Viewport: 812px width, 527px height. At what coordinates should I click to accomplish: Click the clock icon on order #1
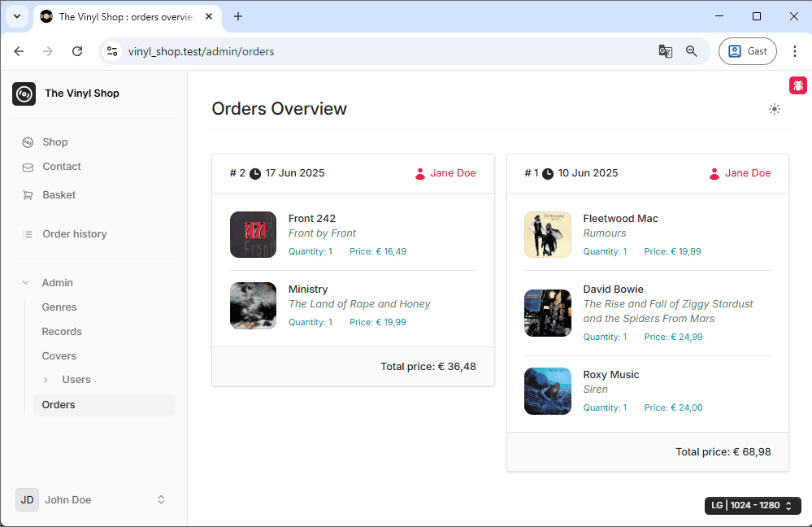point(548,173)
